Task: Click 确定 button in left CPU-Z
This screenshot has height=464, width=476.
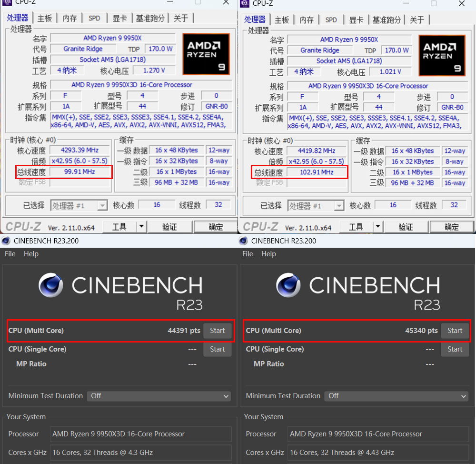Action: 216,227
